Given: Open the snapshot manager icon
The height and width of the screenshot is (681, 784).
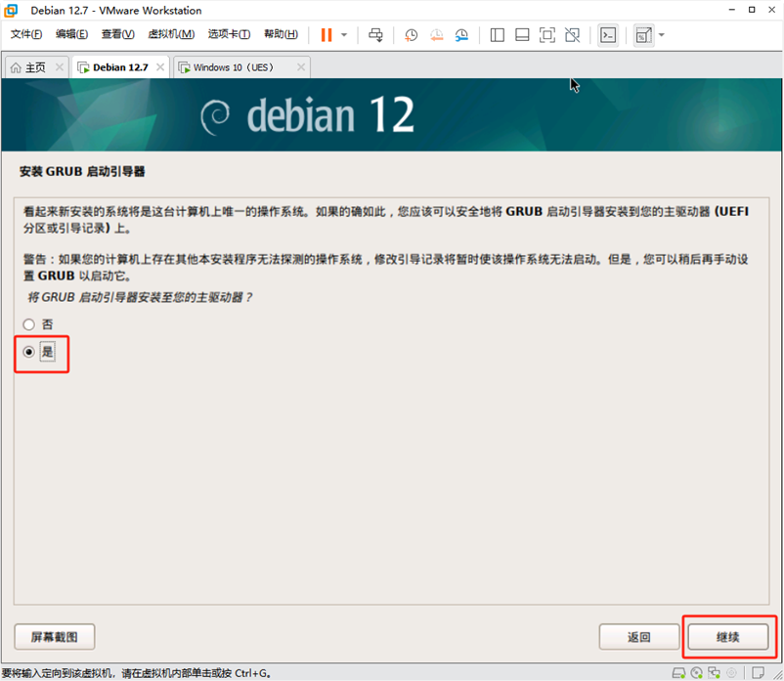Looking at the screenshot, I should tap(461, 35).
